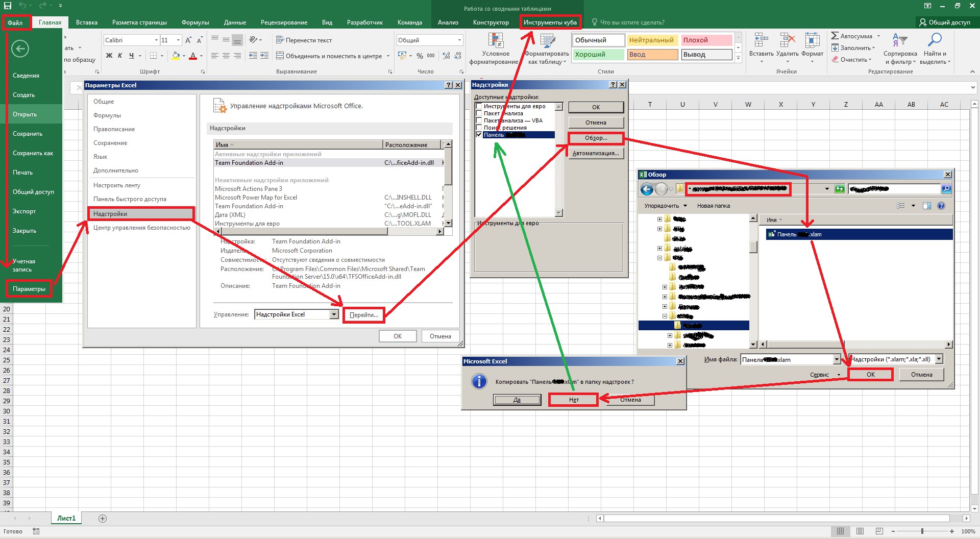Click the zoom slider in status bar
This screenshot has width=980, height=539.
922,531
